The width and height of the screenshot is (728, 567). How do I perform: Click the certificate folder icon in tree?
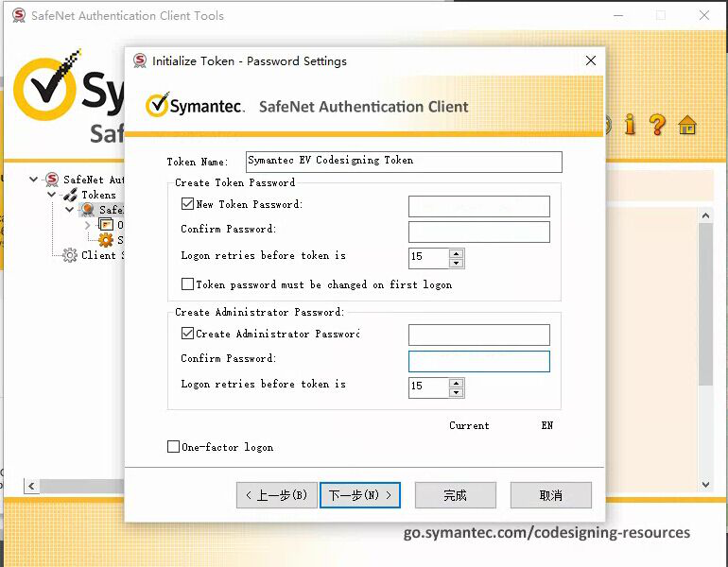click(106, 225)
